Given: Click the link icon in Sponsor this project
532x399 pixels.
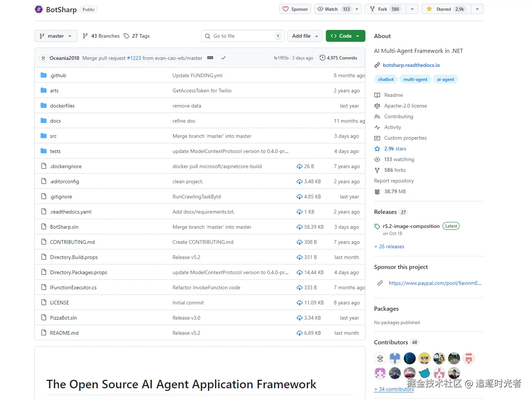Looking at the screenshot, I should (380, 283).
